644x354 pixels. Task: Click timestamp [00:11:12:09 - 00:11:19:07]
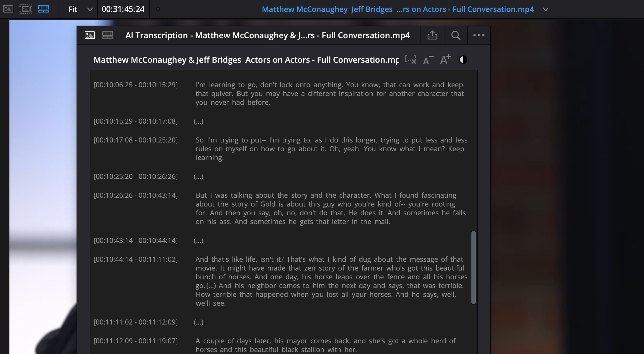[x=136, y=341]
